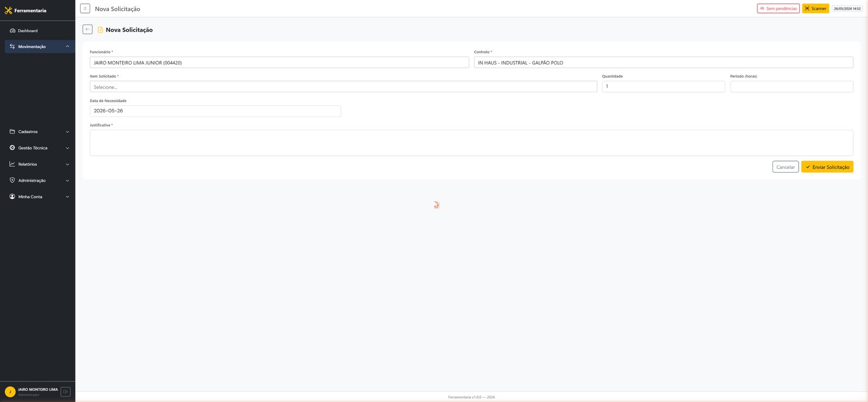Toggle the sidebar hamburger menu icon
Image resolution: width=868 pixels, height=402 pixels.
(85, 9)
